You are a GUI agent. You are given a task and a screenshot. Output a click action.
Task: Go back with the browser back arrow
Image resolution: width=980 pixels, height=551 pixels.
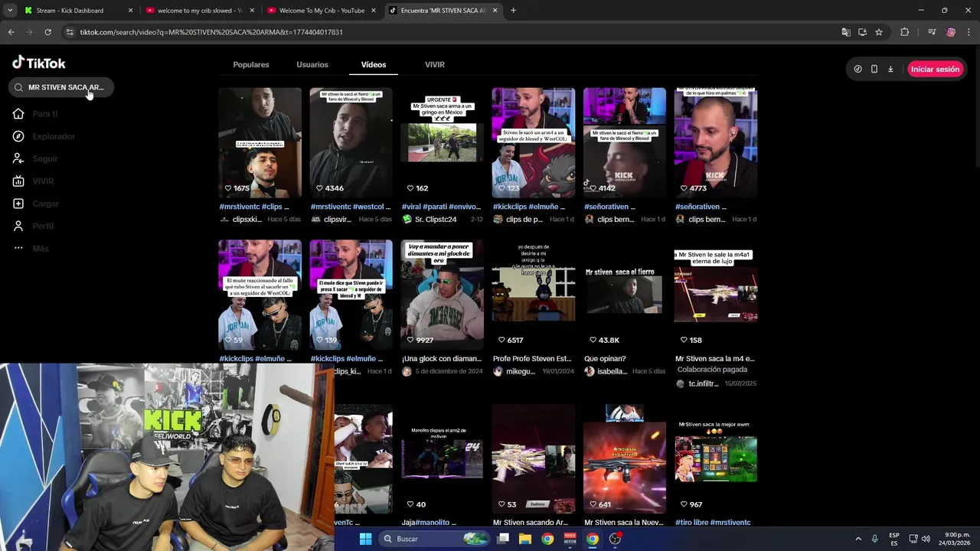click(11, 32)
